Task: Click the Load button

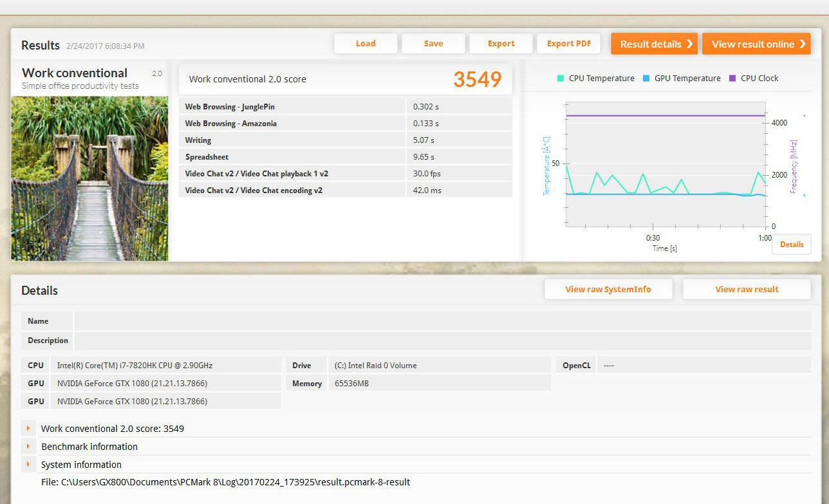Action: [365, 44]
